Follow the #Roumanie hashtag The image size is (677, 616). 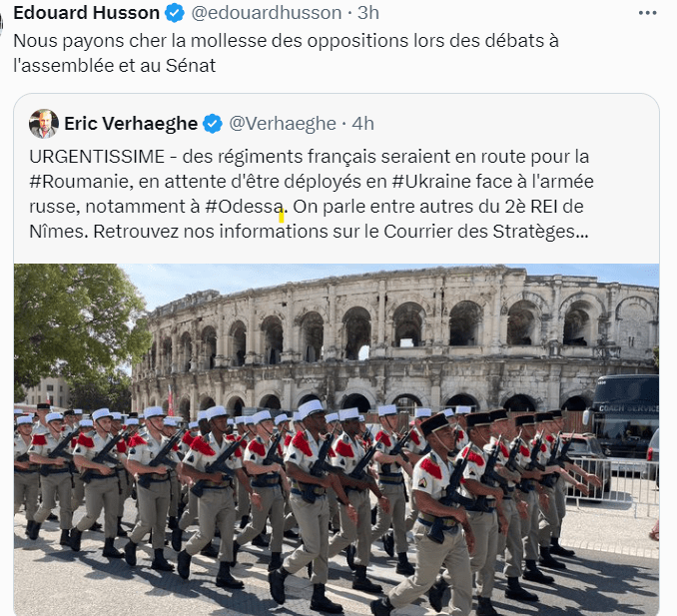click(x=81, y=182)
